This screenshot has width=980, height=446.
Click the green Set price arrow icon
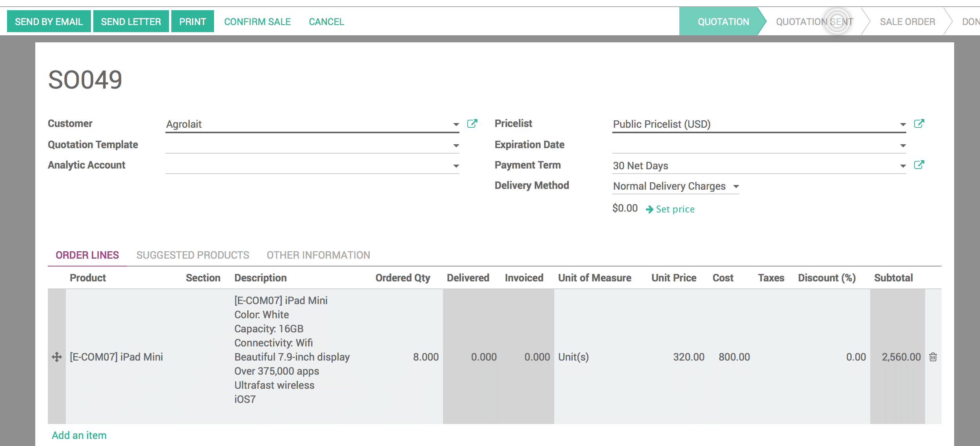tap(650, 209)
